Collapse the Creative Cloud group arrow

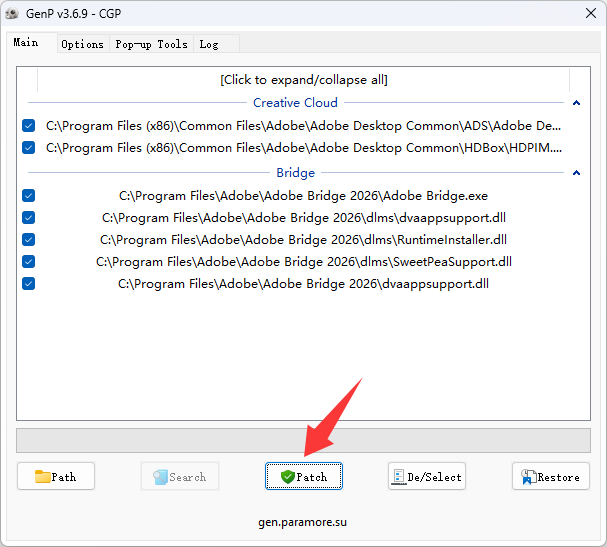pyautogui.click(x=576, y=103)
